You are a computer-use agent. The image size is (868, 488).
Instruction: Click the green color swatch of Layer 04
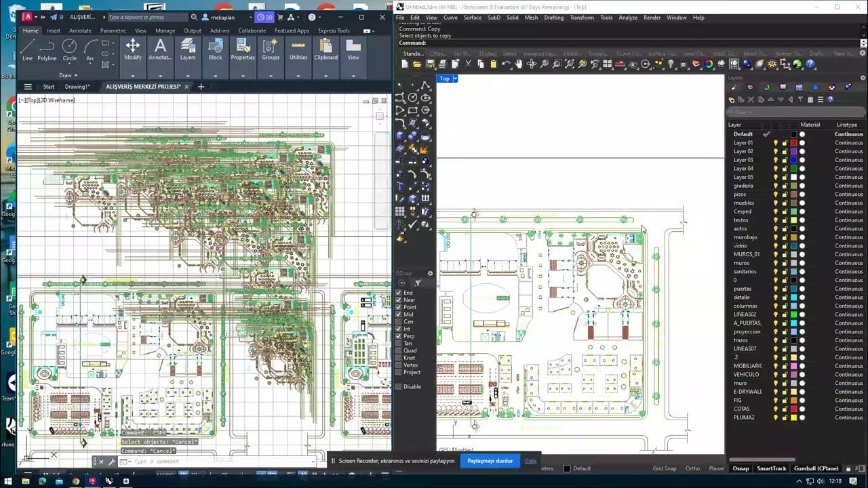pyautogui.click(x=793, y=169)
